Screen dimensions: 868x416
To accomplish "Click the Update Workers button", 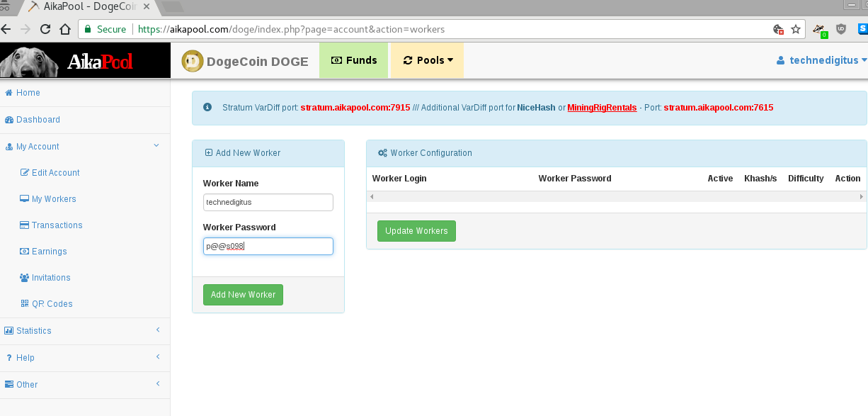I will tap(416, 231).
